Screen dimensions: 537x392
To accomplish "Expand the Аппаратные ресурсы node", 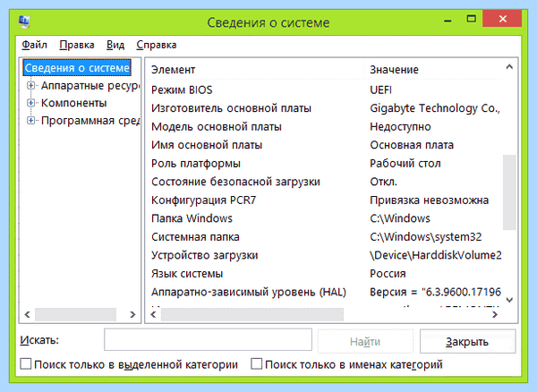I will click(30, 85).
